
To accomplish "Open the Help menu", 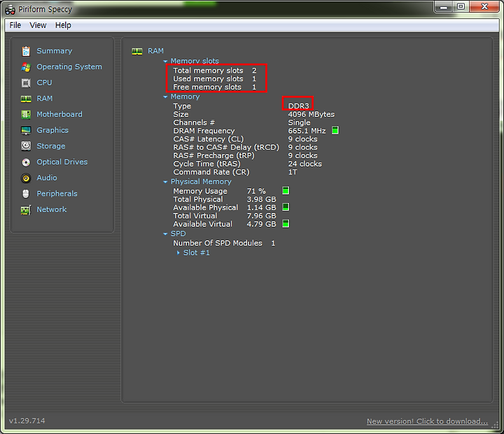I will coord(63,25).
